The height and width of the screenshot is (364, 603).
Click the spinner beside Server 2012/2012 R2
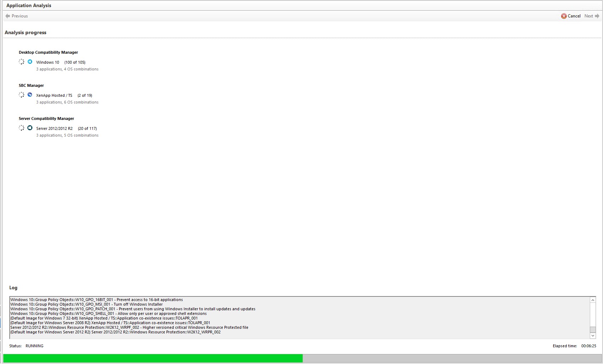click(21, 128)
